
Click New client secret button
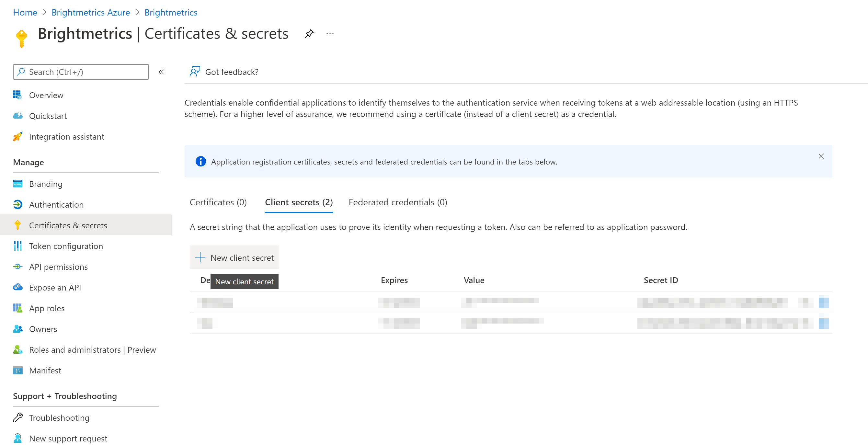[x=234, y=258]
